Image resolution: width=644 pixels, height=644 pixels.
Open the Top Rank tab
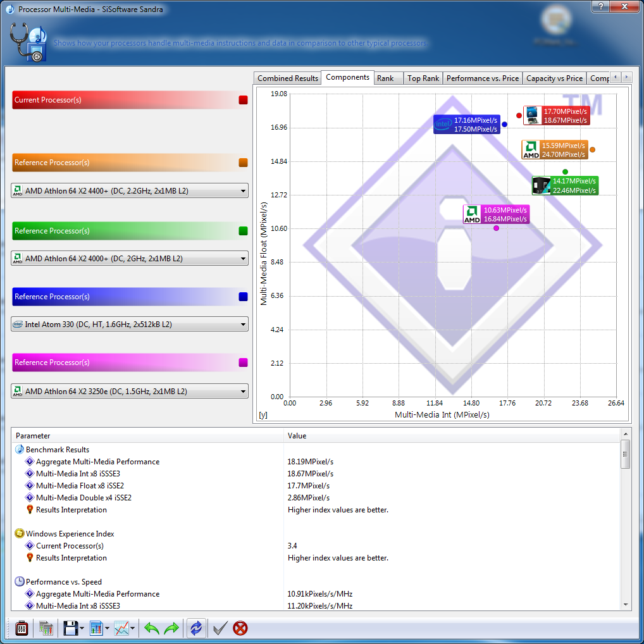coord(423,78)
